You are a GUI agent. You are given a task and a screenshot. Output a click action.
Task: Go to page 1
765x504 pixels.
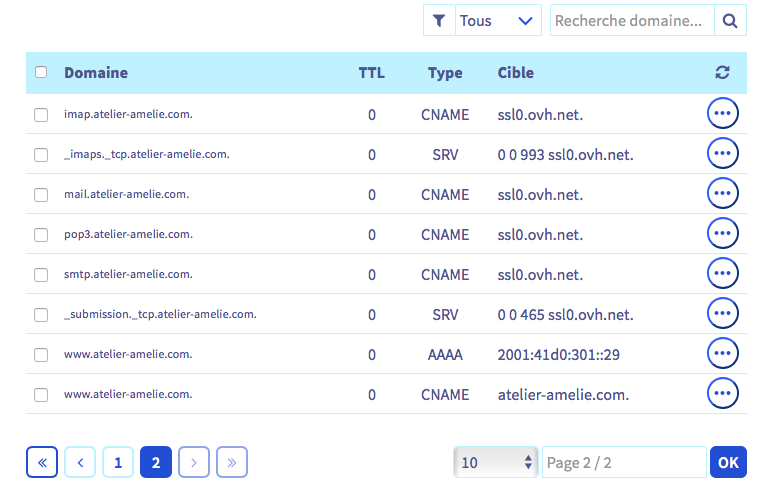[x=118, y=462]
